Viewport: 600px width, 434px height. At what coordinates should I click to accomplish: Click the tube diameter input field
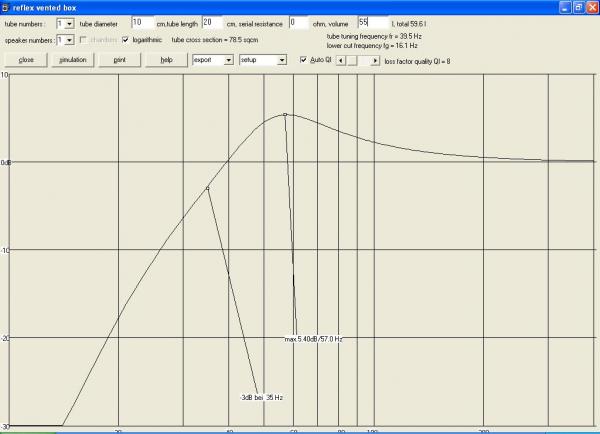tap(141, 22)
